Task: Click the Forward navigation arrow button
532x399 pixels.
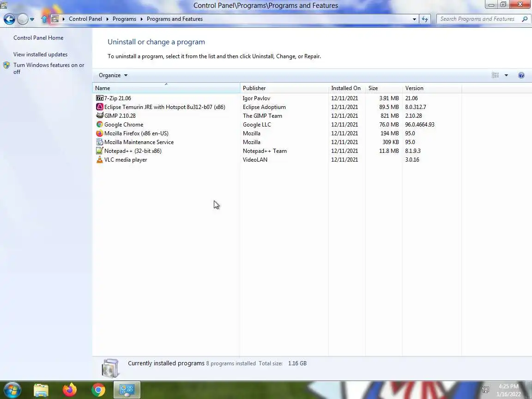Action: (22, 19)
